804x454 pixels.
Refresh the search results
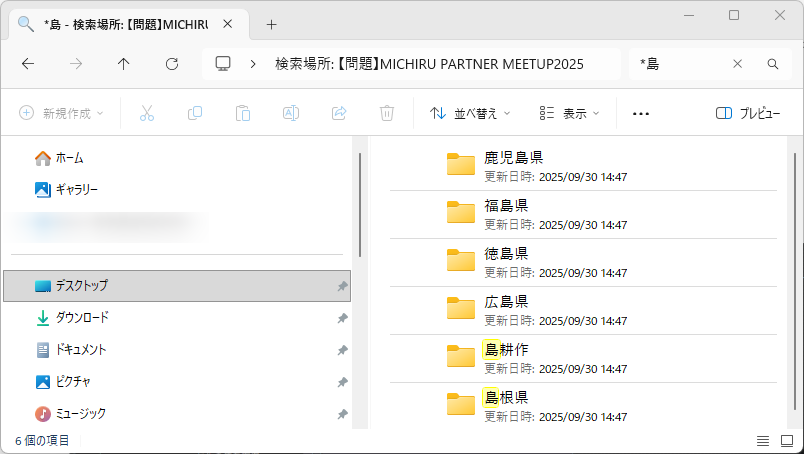[x=172, y=63]
